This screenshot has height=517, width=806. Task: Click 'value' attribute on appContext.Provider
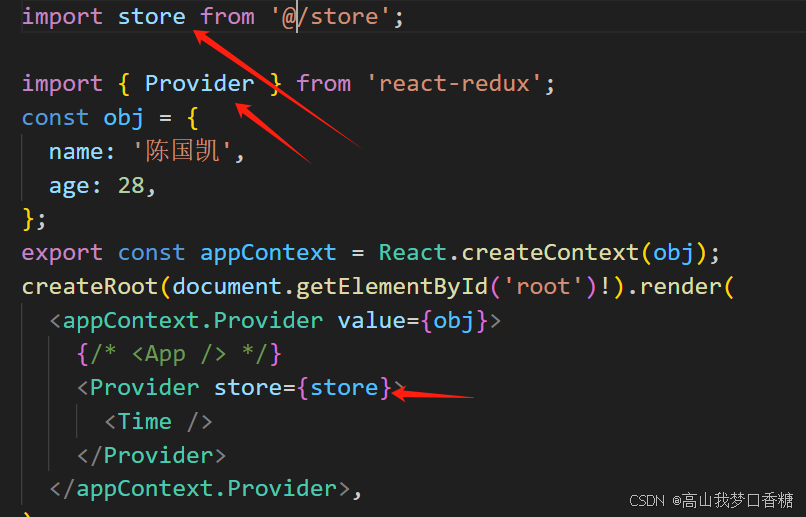click(x=372, y=321)
